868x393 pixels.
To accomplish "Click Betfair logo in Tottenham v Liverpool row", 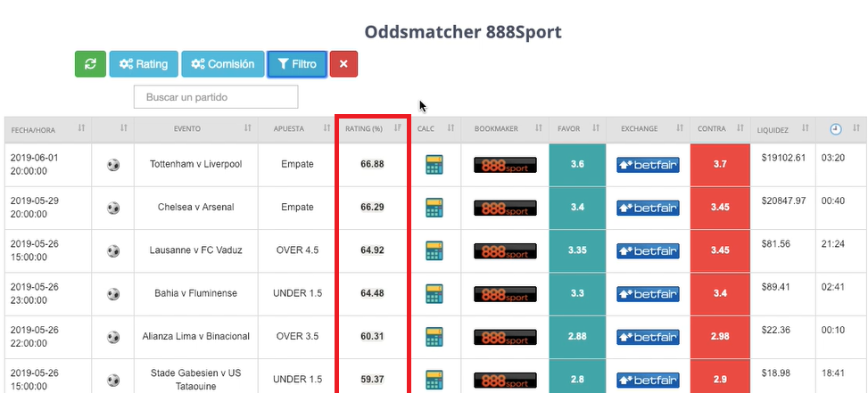I will (x=648, y=165).
